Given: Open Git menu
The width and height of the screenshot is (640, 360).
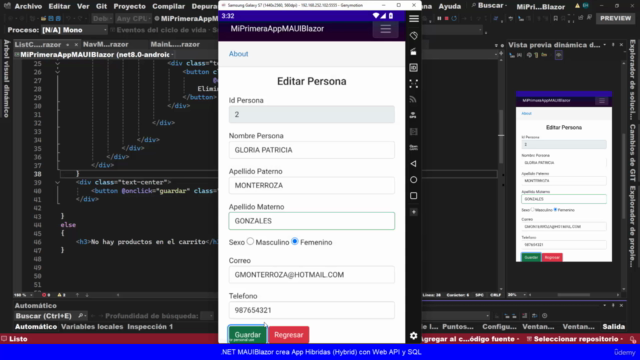Looking at the screenshot, I should [x=101, y=7].
